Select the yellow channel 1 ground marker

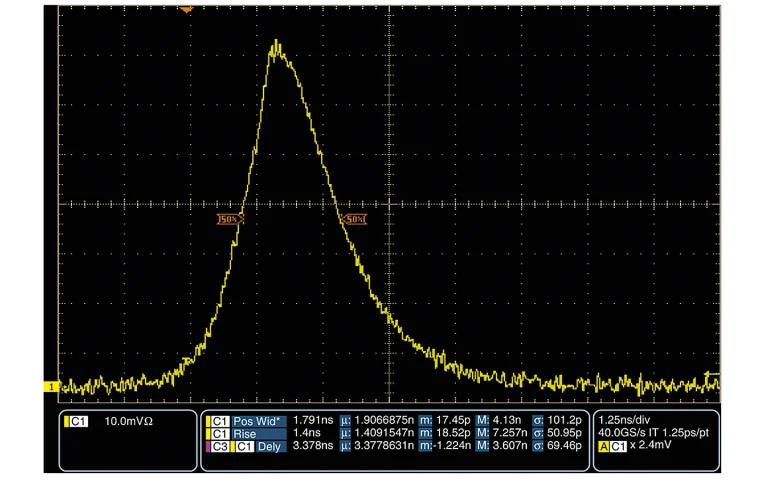(x=51, y=387)
